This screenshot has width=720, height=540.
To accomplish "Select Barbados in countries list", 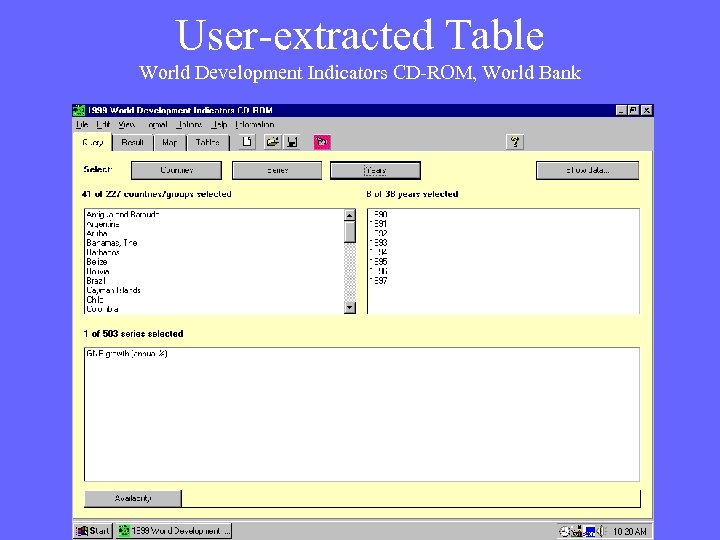I will tap(103, 253).
